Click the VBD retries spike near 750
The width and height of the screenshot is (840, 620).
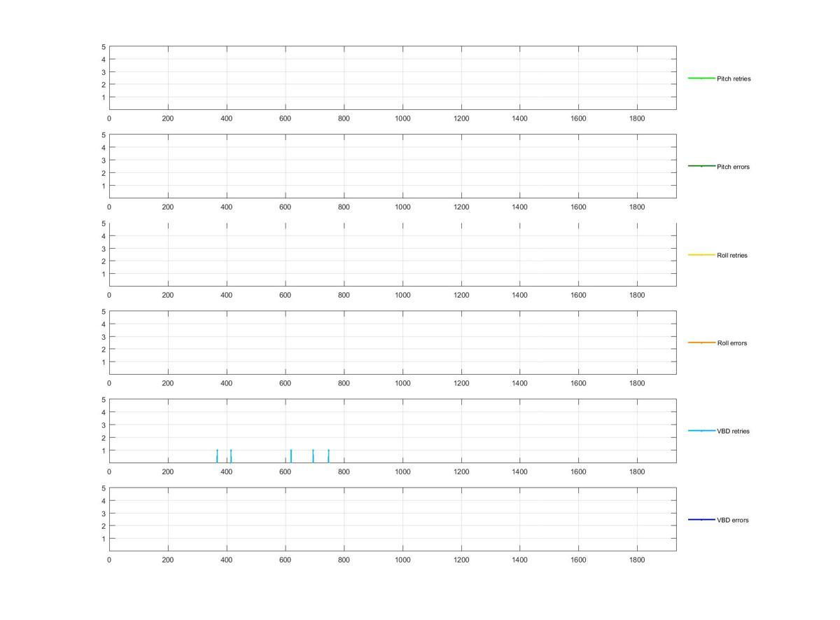(x=328, y=456)
